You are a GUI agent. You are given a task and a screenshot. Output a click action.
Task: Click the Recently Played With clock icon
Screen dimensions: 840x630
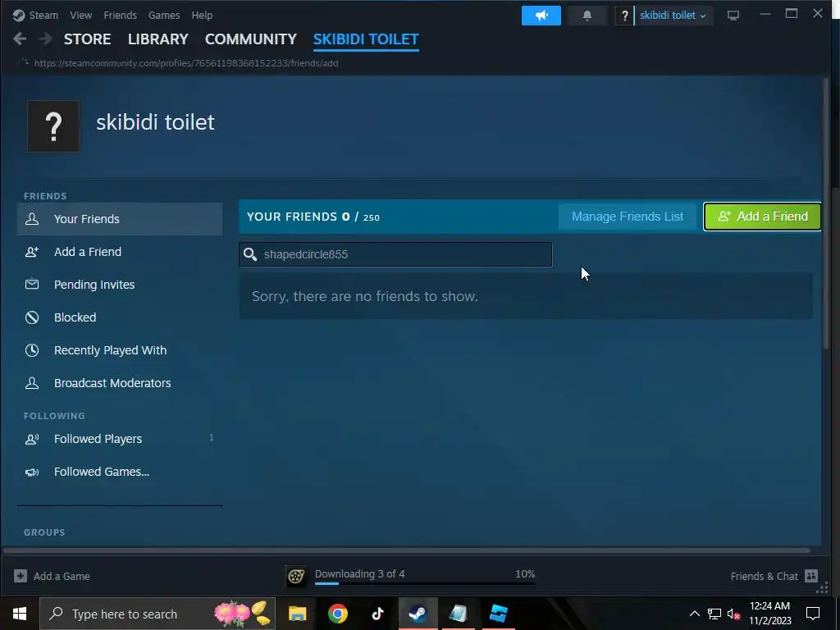32,350
